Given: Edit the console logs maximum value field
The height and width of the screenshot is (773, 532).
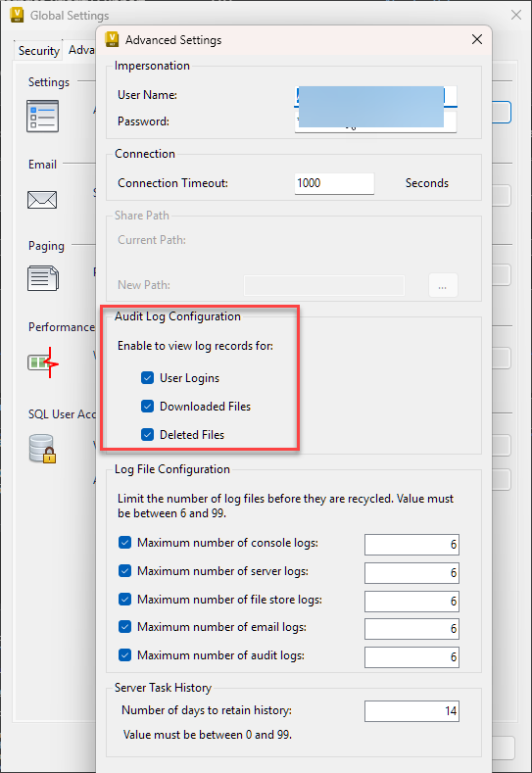Looking at the screenshot, I should tap(411, 545).
